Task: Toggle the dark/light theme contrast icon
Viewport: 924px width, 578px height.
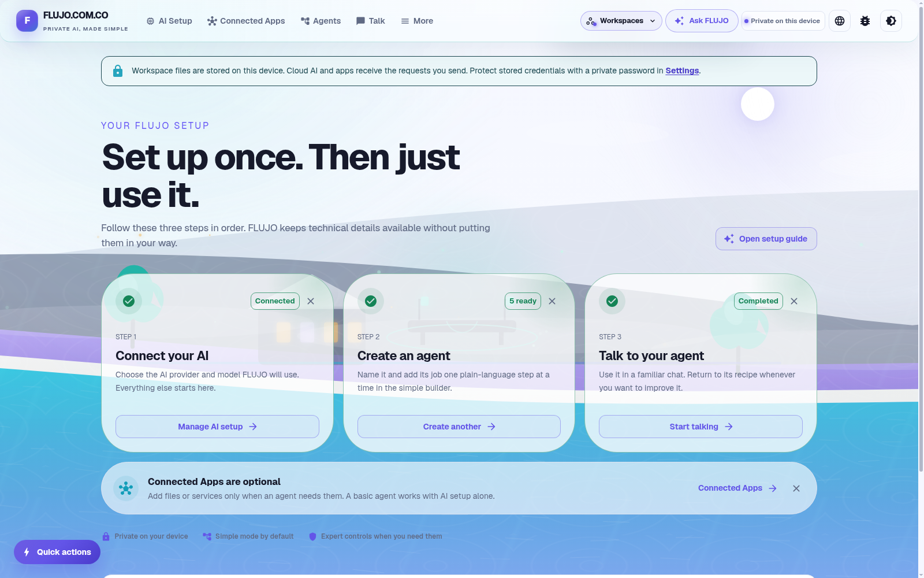Action: click(x=891, y=21)
